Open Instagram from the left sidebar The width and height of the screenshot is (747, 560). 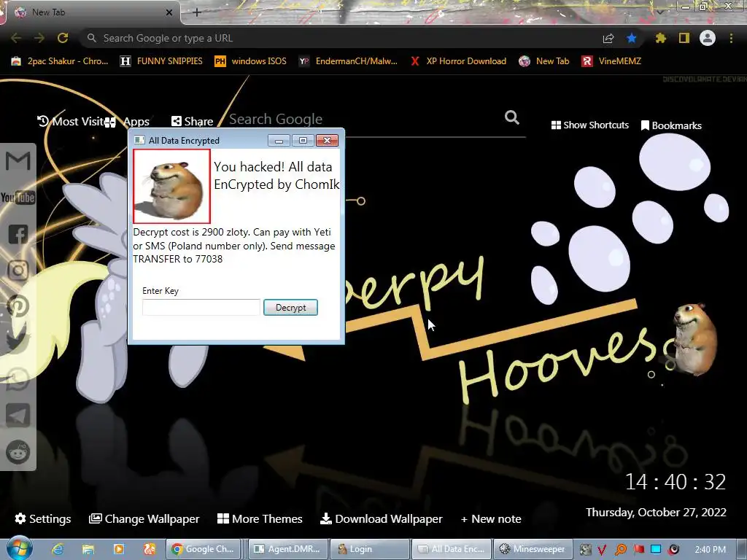(x=18, y=271)
